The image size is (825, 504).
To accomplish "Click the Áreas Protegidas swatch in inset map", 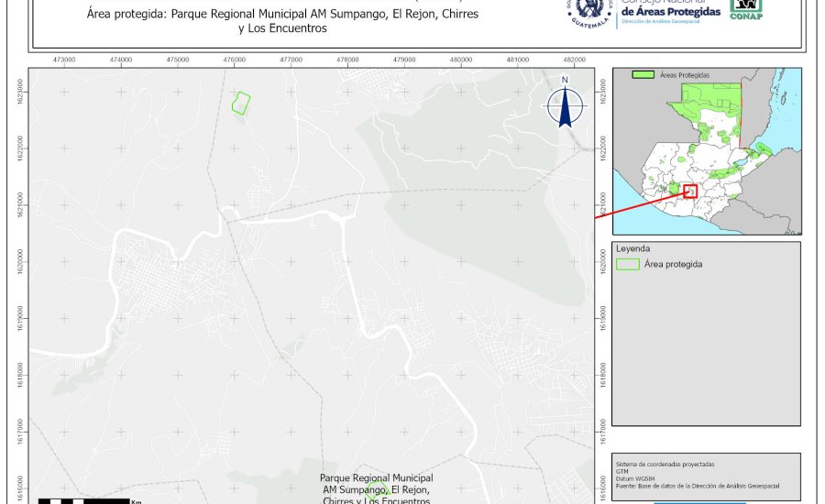I will (x=644, y=74).
